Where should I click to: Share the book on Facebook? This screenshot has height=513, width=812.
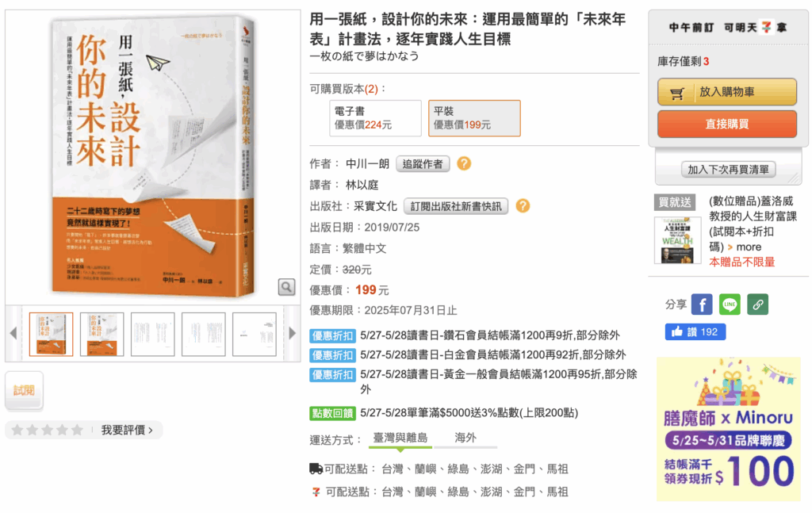pos(702,304)
